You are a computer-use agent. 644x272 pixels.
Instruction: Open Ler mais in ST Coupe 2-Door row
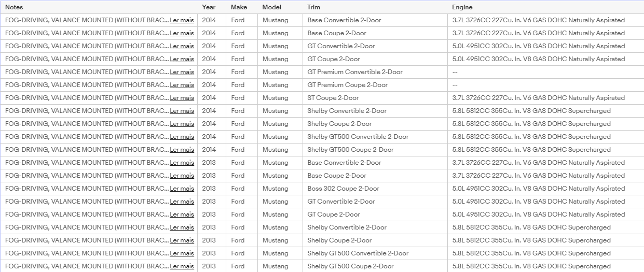coord(182,98)
